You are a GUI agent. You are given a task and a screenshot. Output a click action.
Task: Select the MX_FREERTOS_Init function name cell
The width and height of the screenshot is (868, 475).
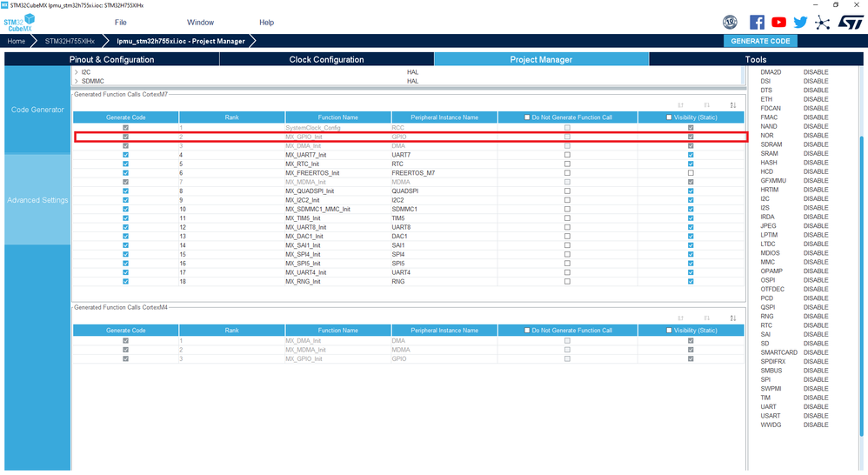point(338,173)
